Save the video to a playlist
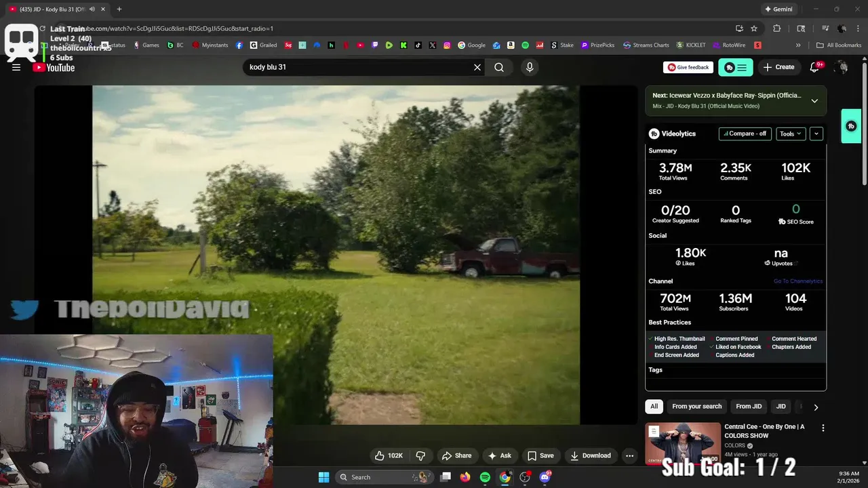The image size is (868, 488). tap(540, 455)
